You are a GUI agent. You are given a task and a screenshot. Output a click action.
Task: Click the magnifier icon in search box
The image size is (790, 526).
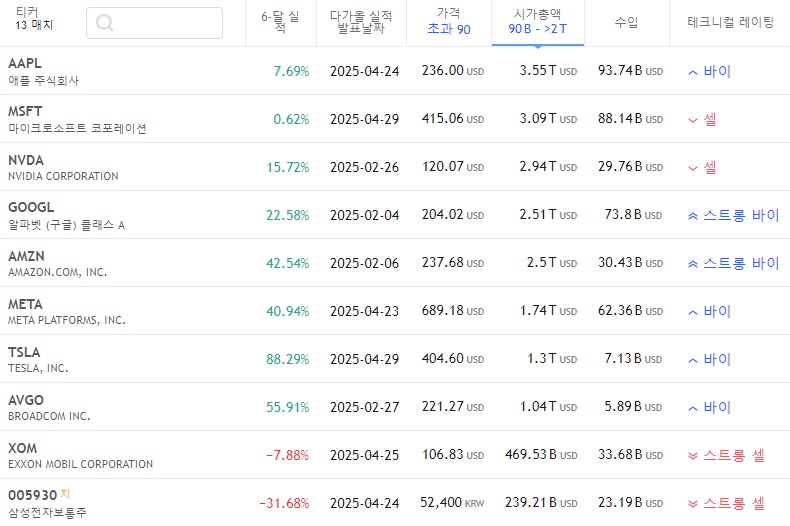coord(104,23)
